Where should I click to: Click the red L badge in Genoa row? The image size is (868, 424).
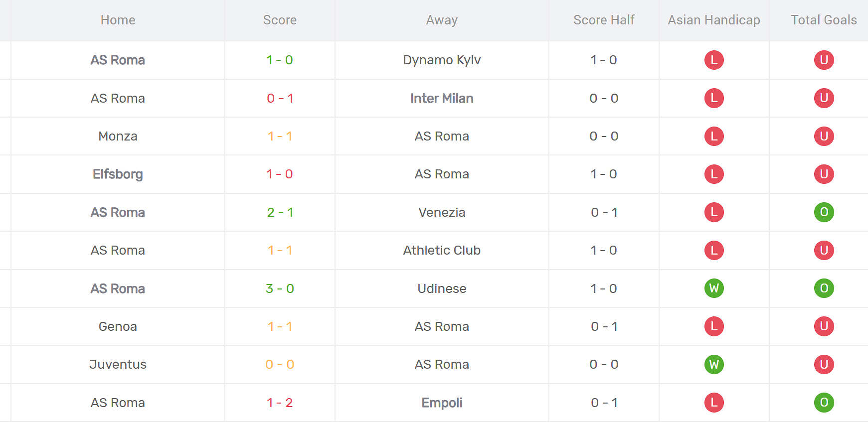point(714,326)
